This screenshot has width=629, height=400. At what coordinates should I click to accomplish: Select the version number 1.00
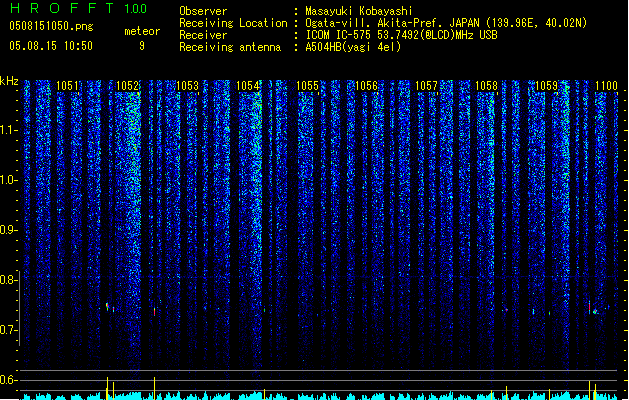pos(136,8)
